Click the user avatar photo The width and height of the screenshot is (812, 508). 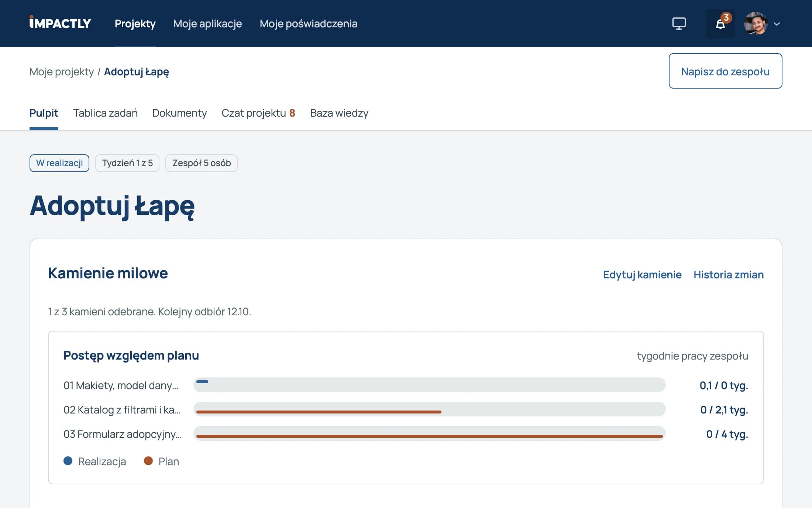pyautogui.click(x=756, y=24)
